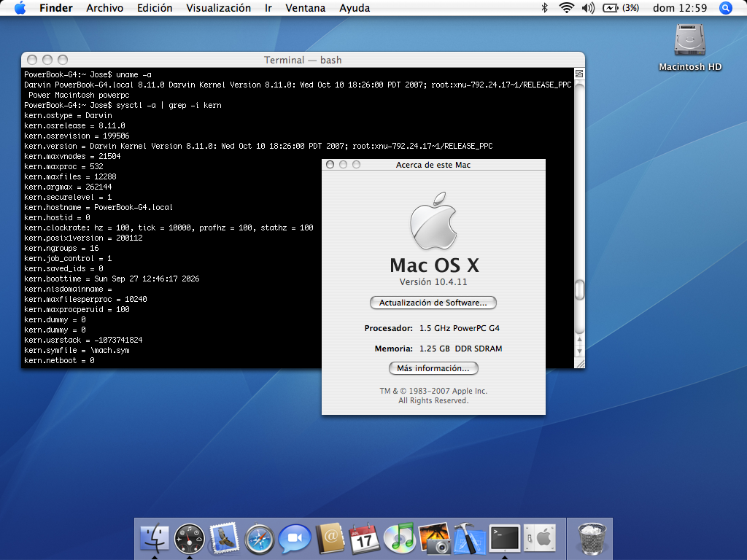The width and height of the screenshot is (747, 560).
Task: Click the Terminal icon in the Dock
Action: [x=505, y=539]
